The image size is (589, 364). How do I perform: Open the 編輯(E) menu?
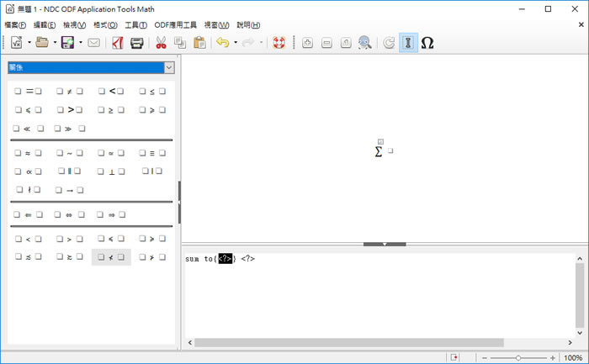[45, 25]
